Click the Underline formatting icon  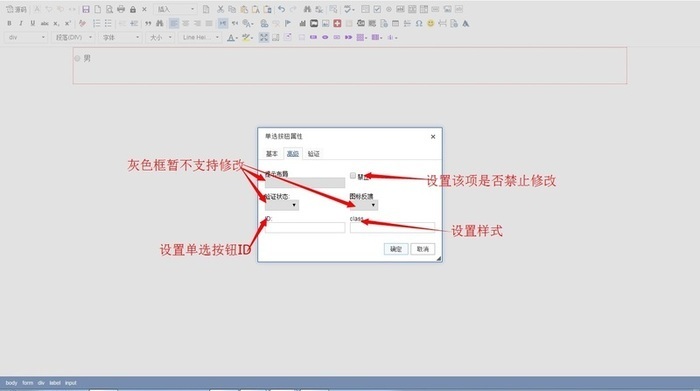pyautogui.click(x=33, y=23)
